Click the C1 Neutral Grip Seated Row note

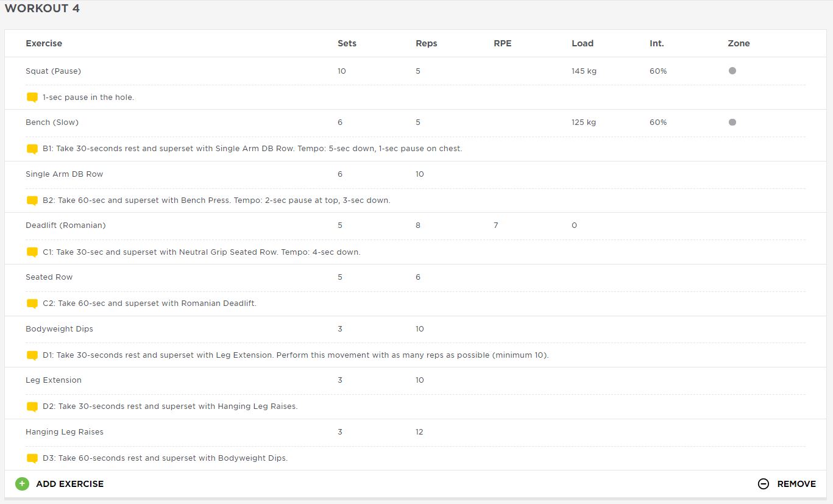pyautogui.click(x=202, y=252)
